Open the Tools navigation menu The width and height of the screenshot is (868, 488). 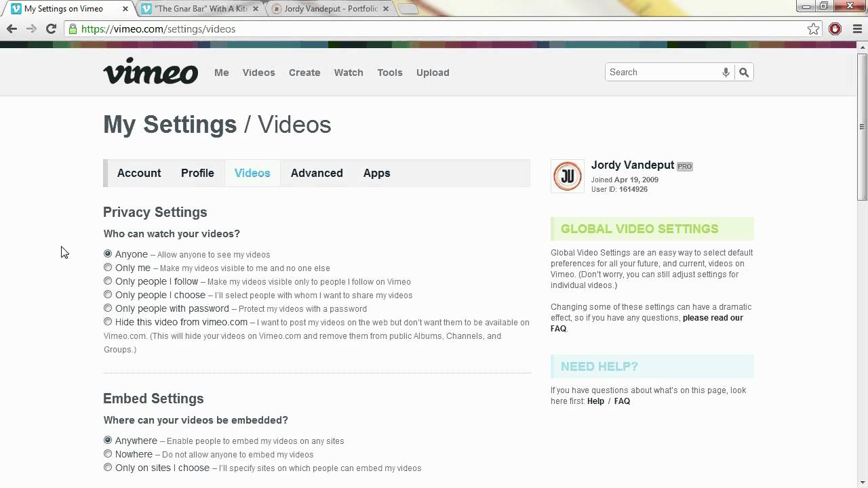click(x=390, y=73)
